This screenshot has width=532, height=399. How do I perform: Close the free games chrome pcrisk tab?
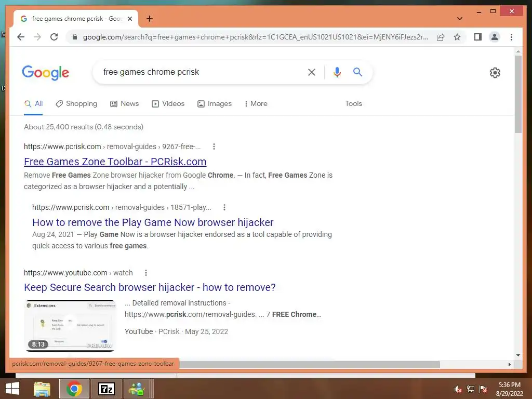(x=129, y=19)
